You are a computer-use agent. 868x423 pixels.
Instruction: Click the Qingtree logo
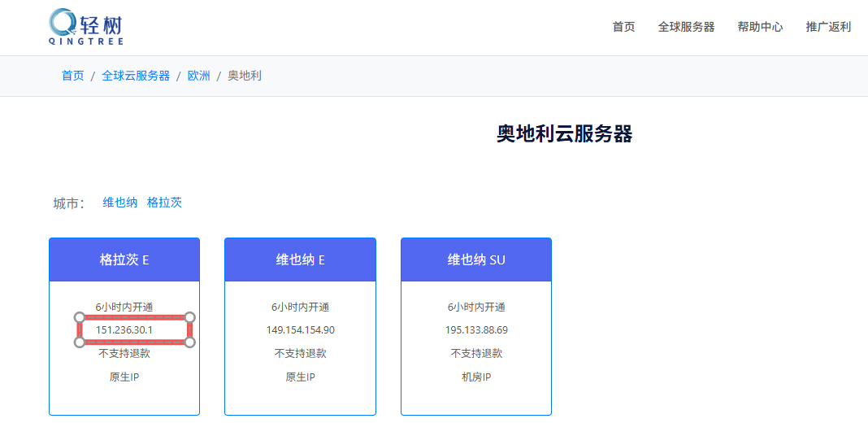point(86,28)
